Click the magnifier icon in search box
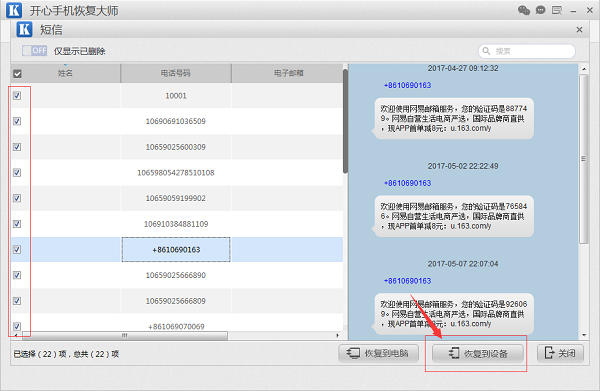The height and width of the screenshot is (391, 600). click(x=486, y=51)
